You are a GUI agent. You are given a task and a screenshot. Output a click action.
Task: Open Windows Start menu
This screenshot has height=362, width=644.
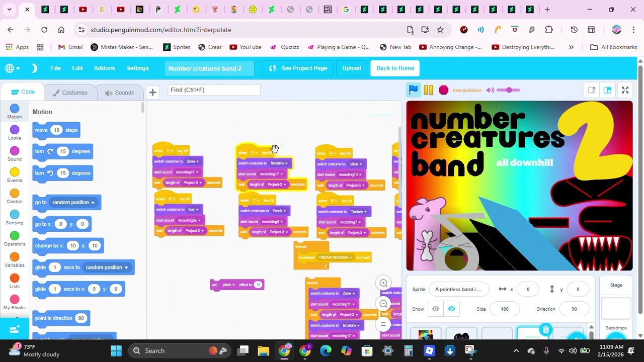point(116,350)
